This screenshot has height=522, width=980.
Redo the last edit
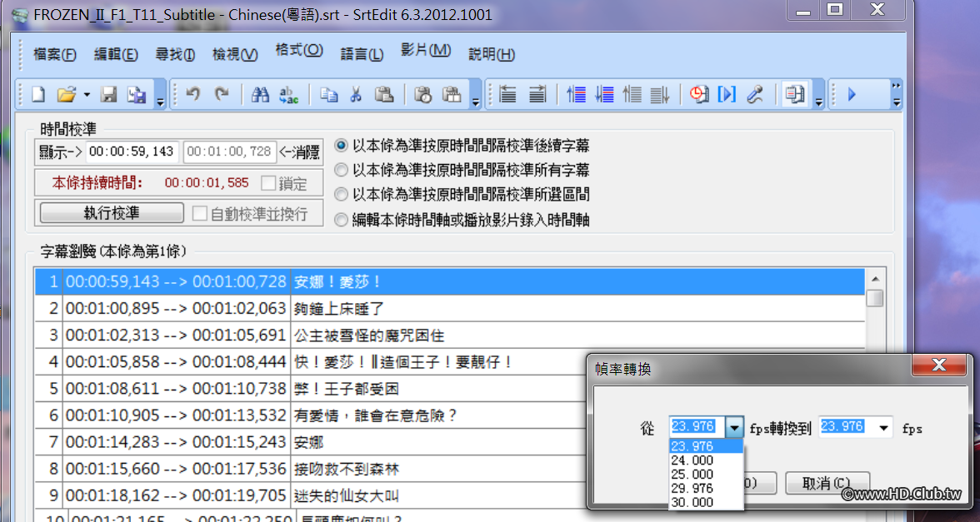[222, 94]
